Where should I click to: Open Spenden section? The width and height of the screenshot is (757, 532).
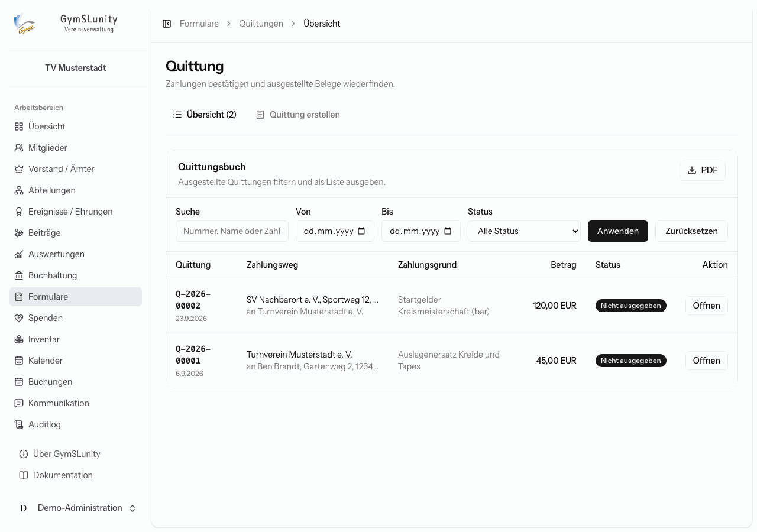(x=76, y=318)
